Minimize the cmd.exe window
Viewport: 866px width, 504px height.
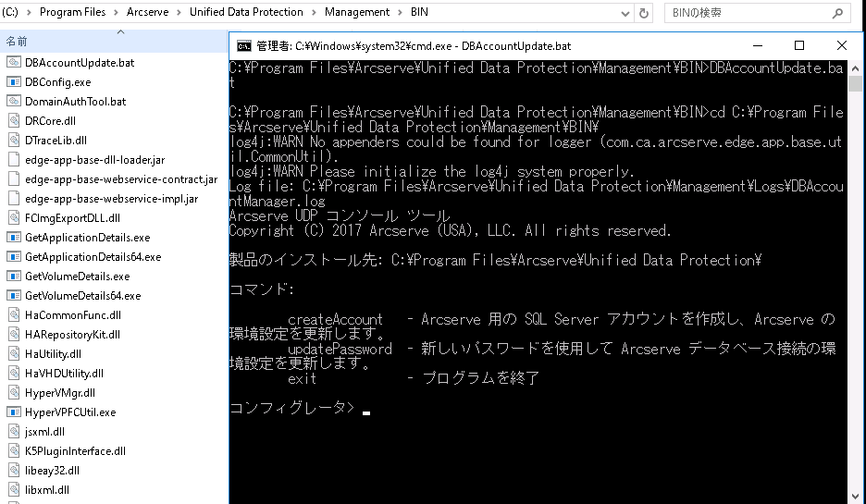[758, 46]
